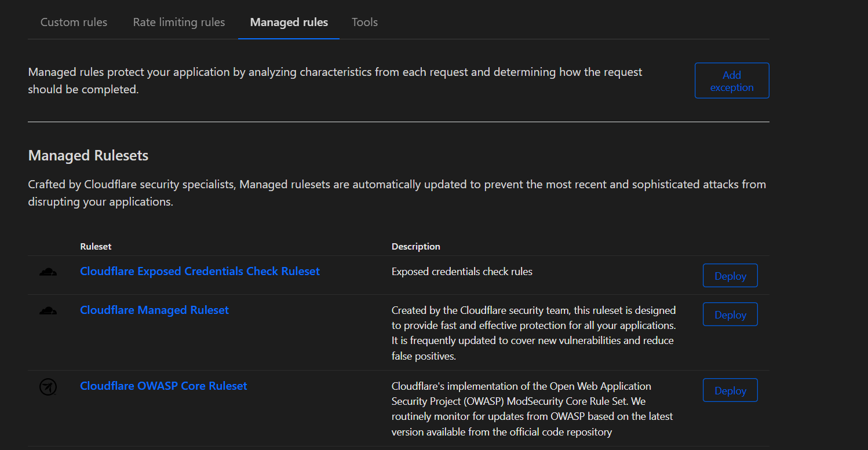Open the Rate limiting rules tab
868x450 pixels.
click(x=179, y=23)
